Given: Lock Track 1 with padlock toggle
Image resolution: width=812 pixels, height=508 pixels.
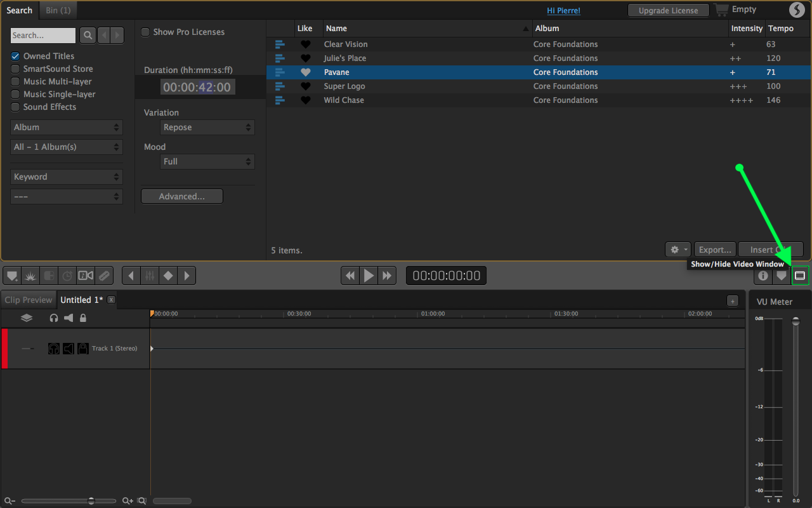Looking at the screenshot, I should (83, 349).
